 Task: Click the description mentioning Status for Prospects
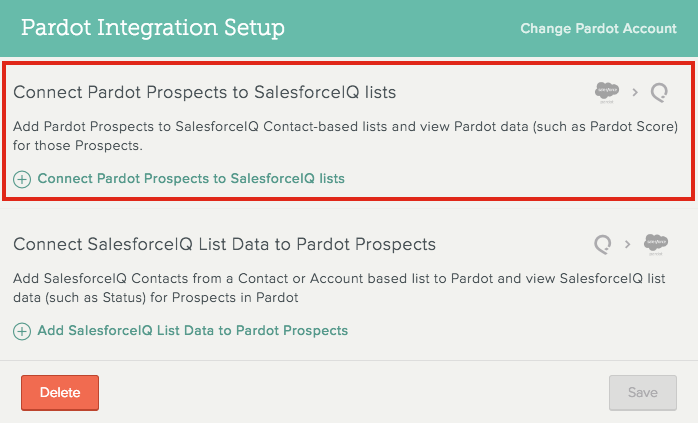(x=339, y=288)
